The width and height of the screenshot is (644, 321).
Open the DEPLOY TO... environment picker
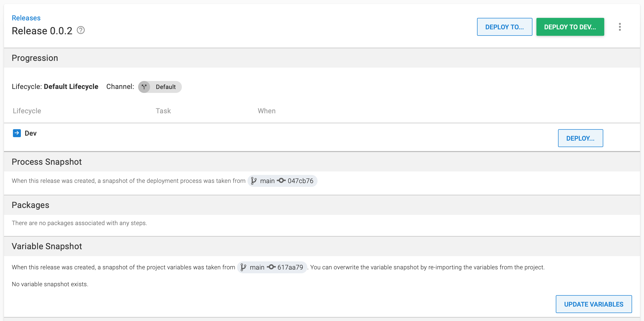click(x=505, y=27)
